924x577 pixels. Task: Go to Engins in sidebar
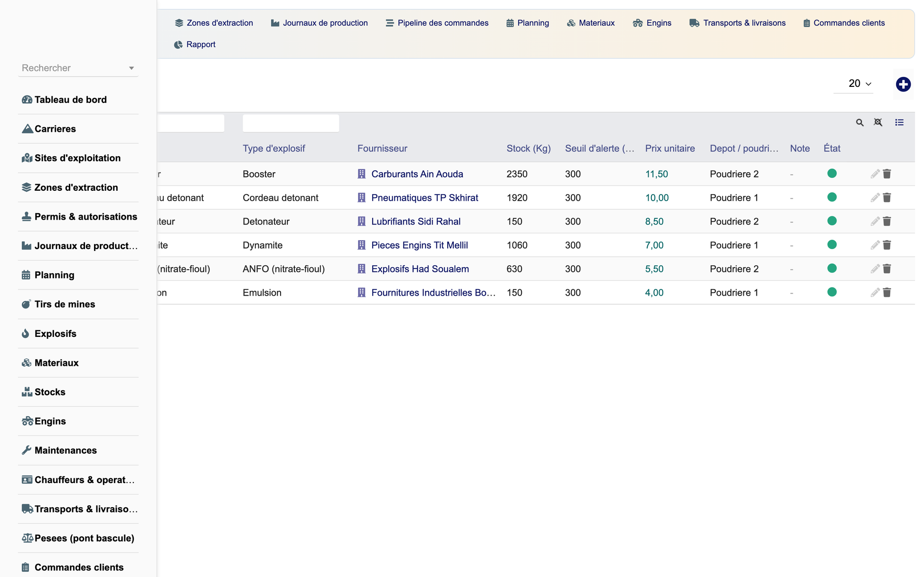point(78,421)
